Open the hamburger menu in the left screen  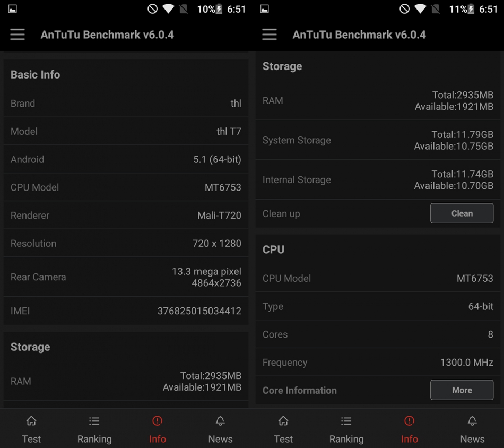[18, 35]
